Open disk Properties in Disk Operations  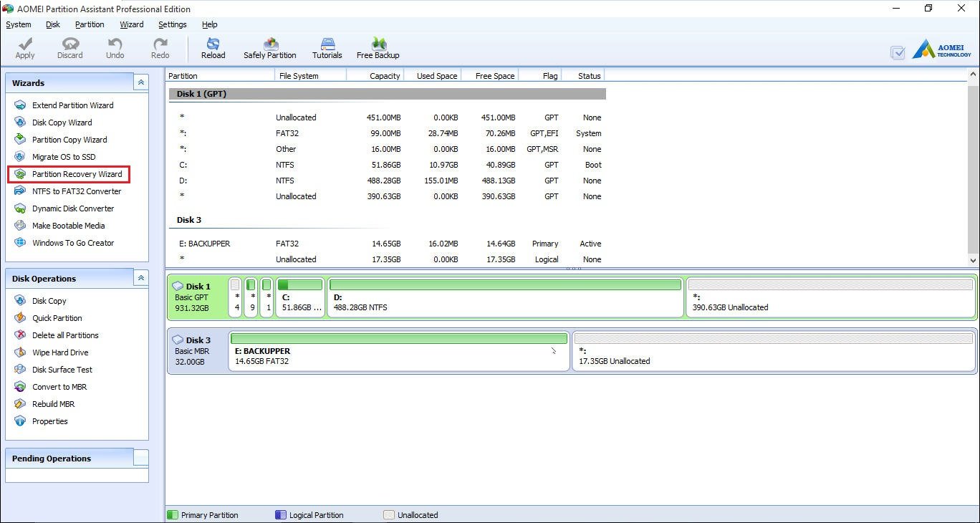(42, 421)
